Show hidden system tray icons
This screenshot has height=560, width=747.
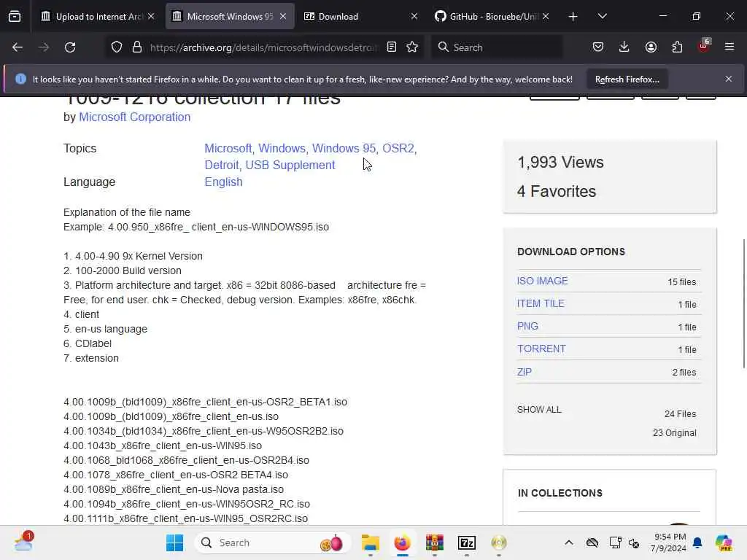click(x=569, y=542)
